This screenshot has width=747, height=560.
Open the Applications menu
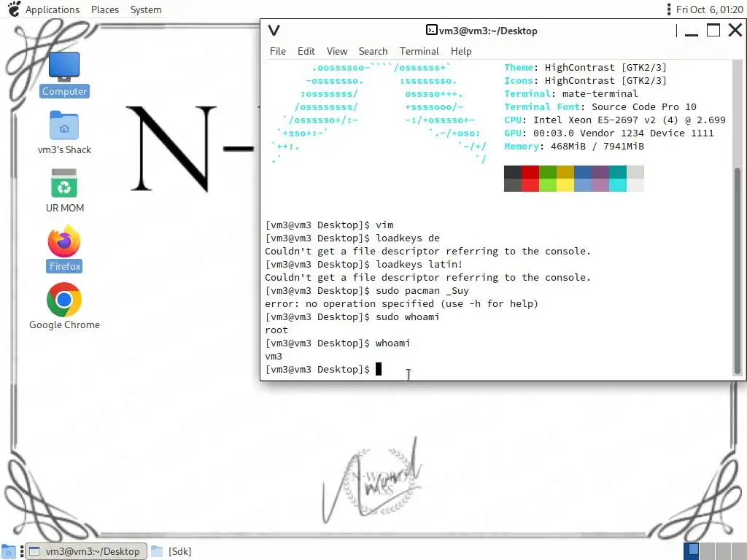tap(53, 9)
